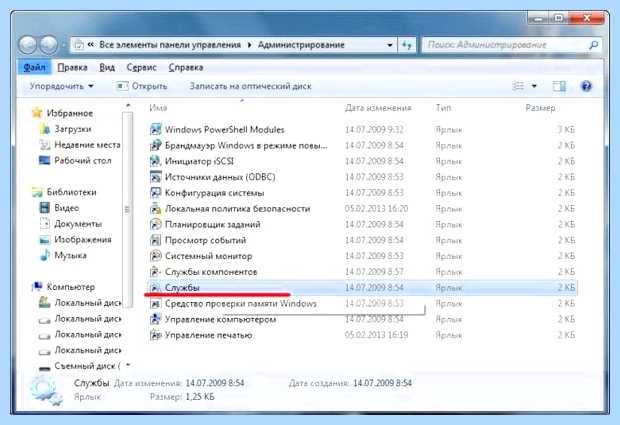Select the Средство проверки памяти icon

(x=155, y=303)
